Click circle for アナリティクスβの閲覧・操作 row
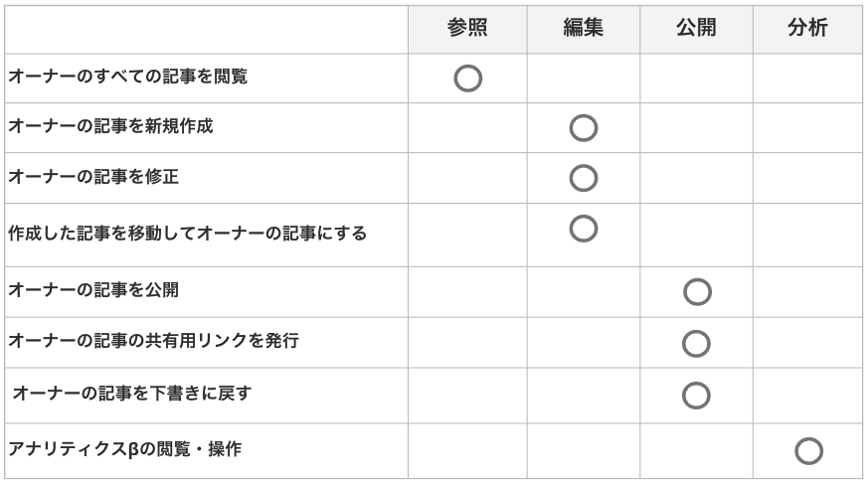The width and height of the screenshot is (868, 484). click(808, 451)
